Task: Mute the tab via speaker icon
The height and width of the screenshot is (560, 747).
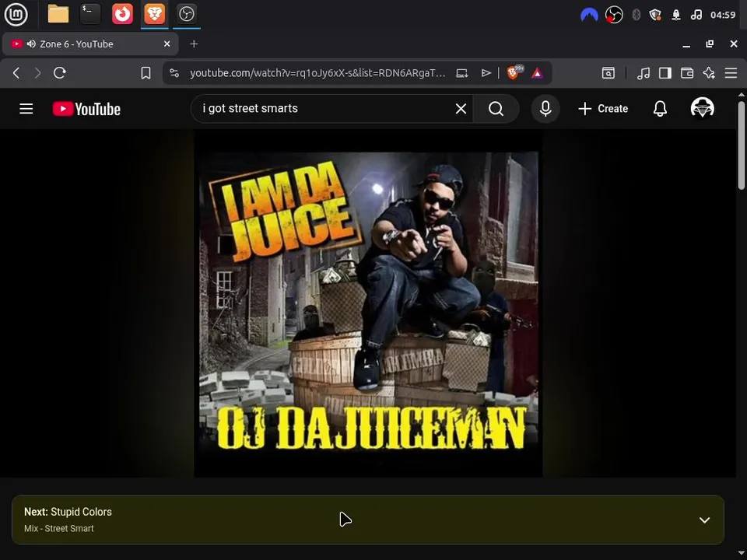Action: coord(31,44)
